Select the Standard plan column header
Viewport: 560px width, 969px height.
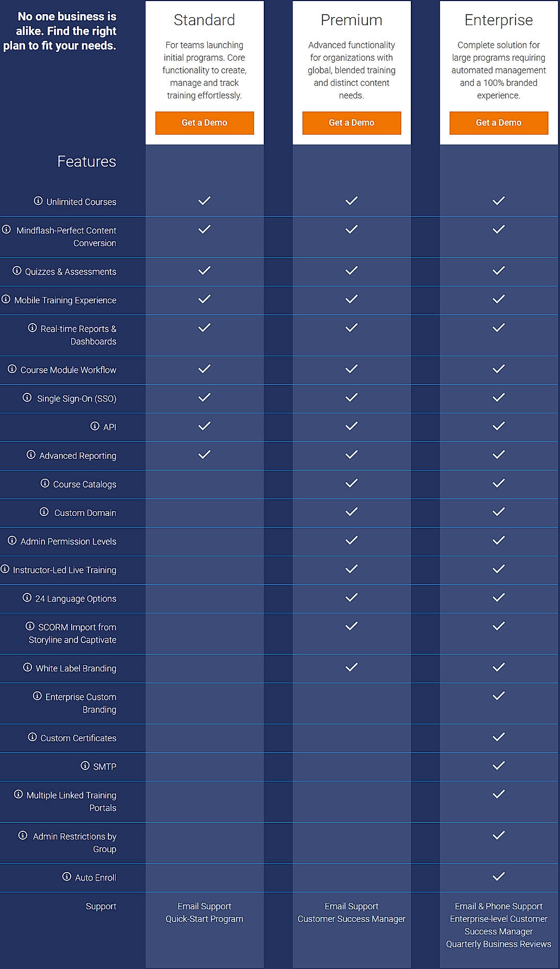(204, 20)
